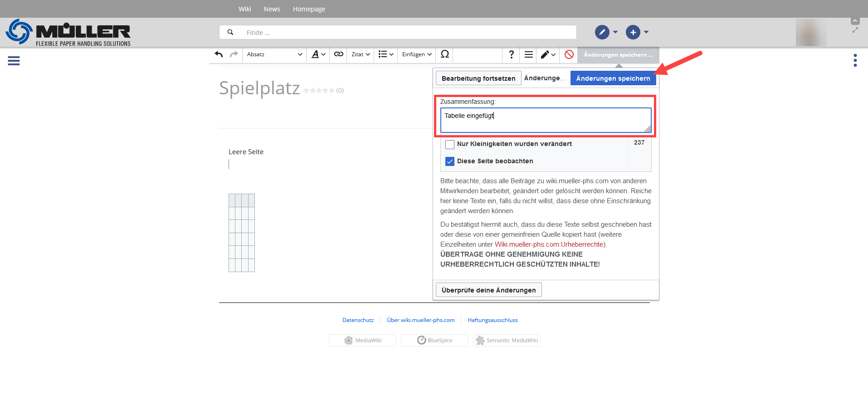Viewport: 868px width, 419px height.
Task: Click the undo arrow icon
Action: pyautogui.click(x=219, y=54)
